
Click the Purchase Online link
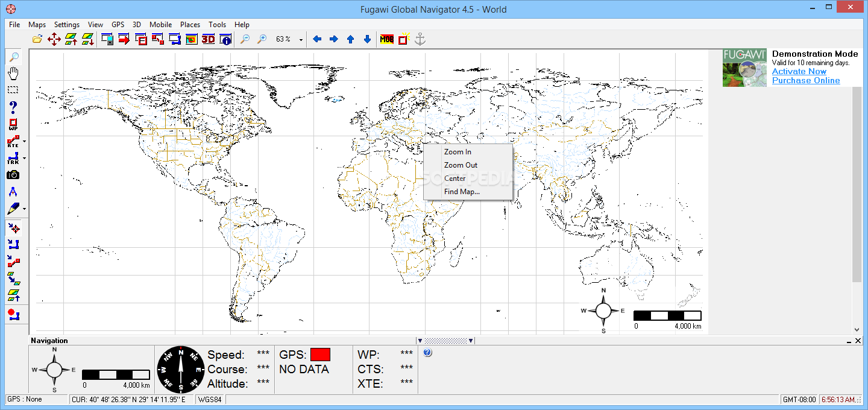806,80
